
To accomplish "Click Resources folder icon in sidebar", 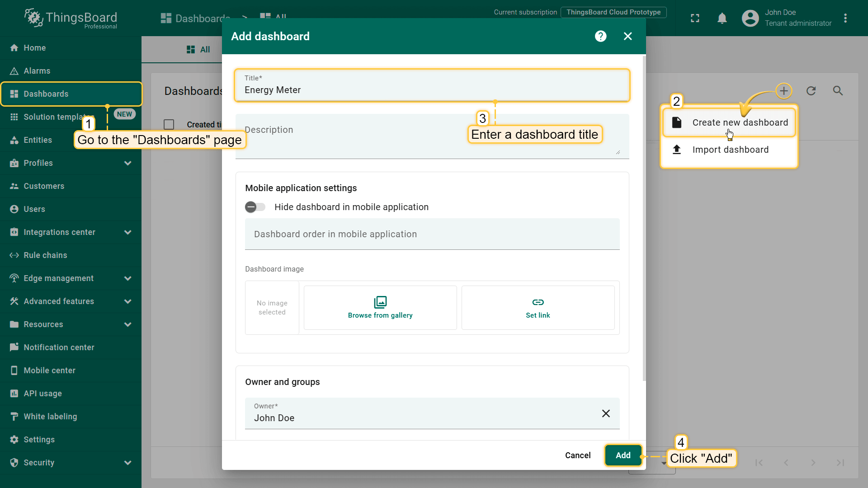I will [x=14, y=324].
